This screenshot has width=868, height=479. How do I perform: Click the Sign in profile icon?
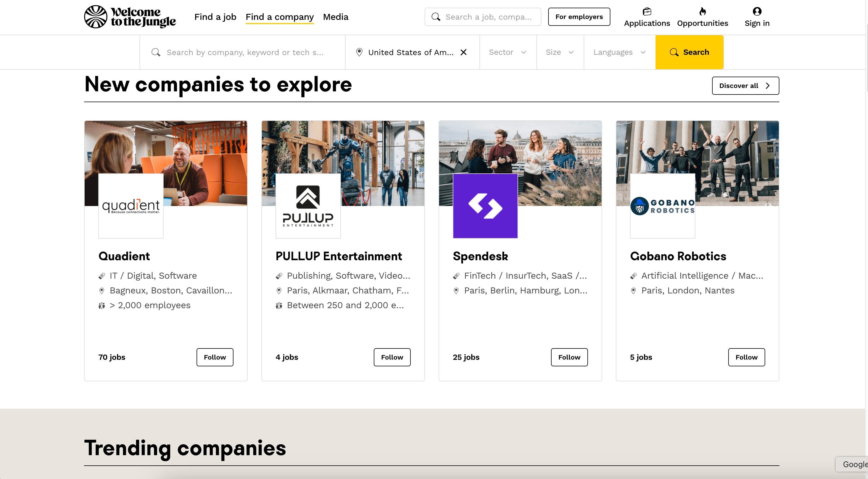pyautogui.click(x=757, y=12)
